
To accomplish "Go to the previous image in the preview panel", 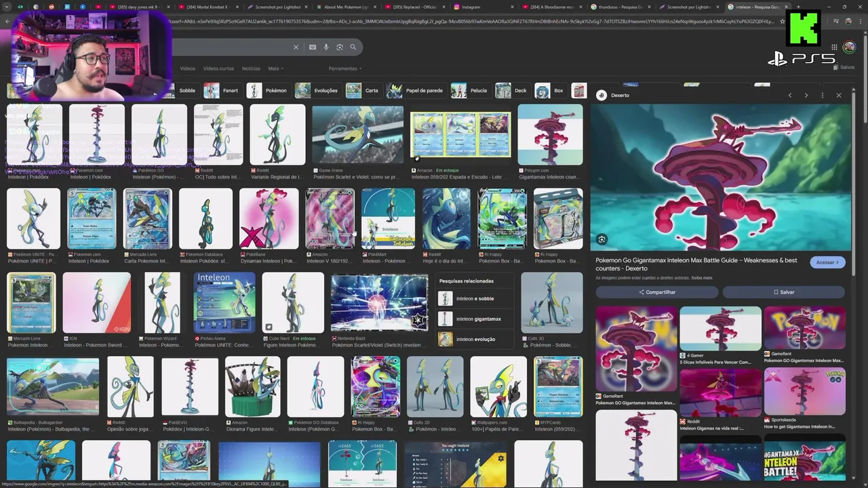I will 790,96.
